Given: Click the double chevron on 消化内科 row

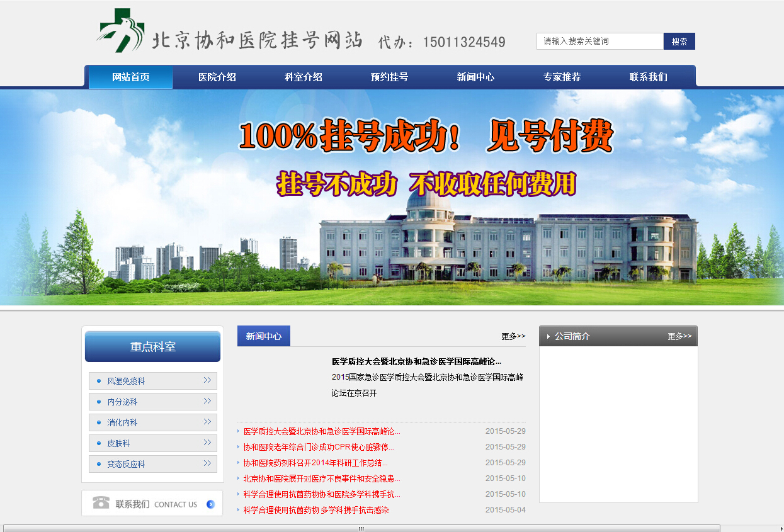Looking at the screenshot, I should 207,422.
